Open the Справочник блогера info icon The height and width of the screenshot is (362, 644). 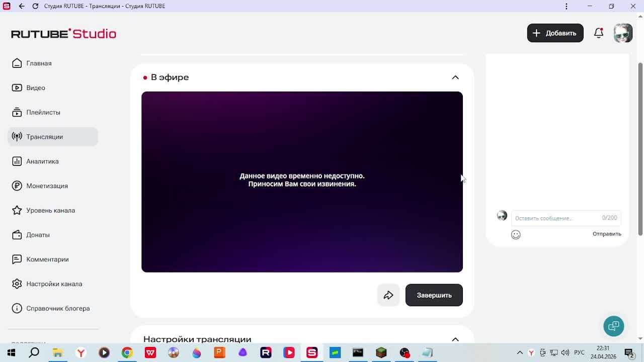pyautogui.click(x=17, y=308)
